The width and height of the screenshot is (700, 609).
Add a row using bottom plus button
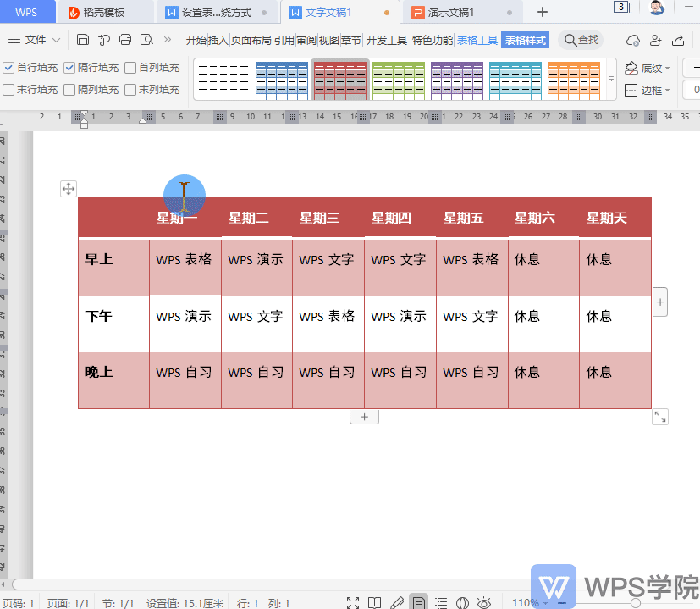coord(364,417)
